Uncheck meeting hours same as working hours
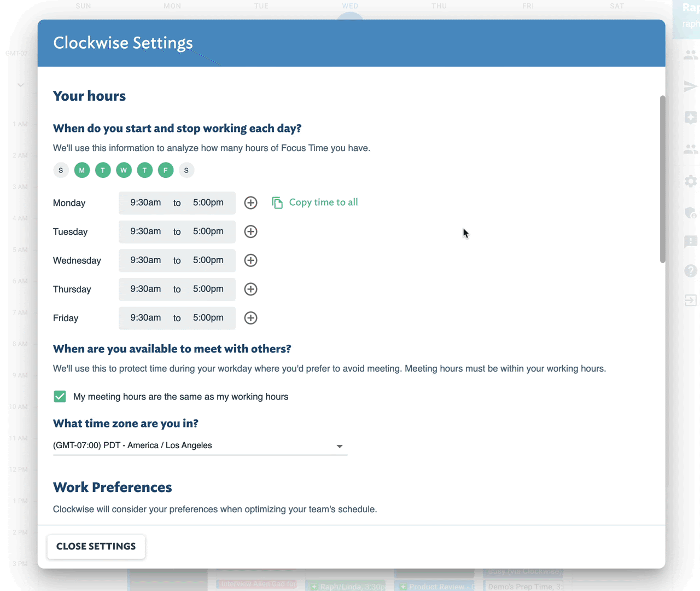Viewport: 700px width, 591px height. point(60,396)
